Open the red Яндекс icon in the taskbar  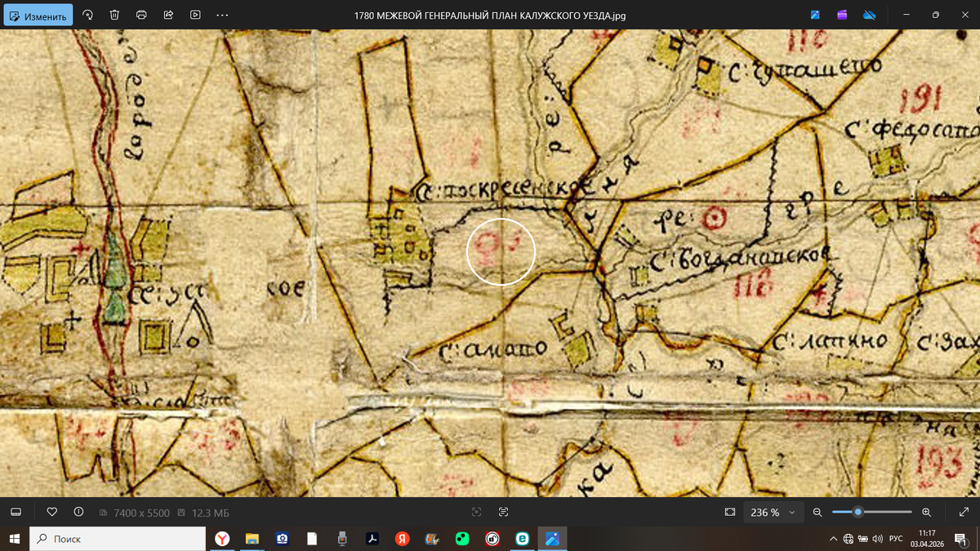[x=402, y=539]
